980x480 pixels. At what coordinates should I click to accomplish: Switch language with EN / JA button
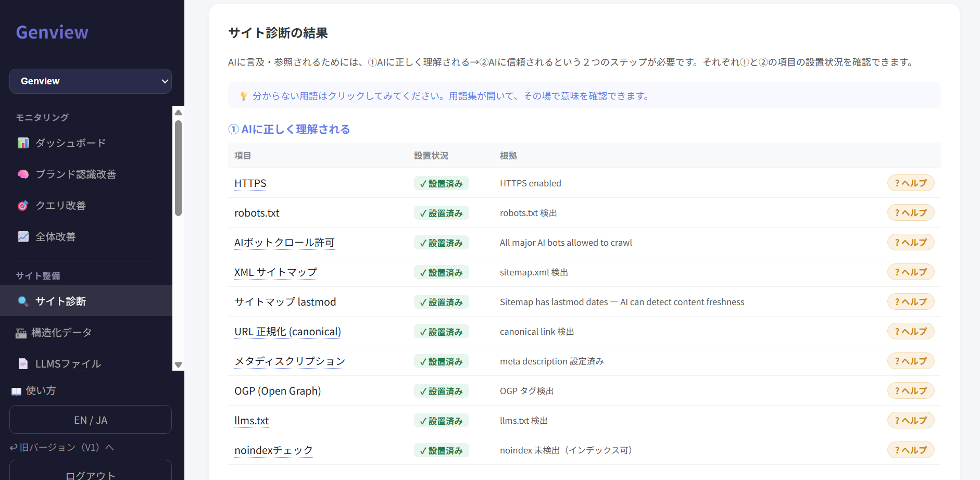tap(91, 420)
